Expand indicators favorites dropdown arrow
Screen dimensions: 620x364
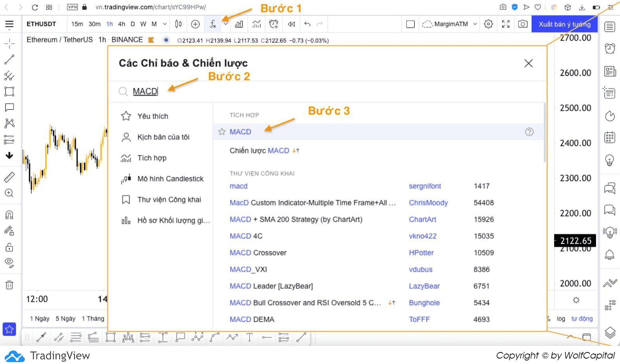click(x=226, y=24)
